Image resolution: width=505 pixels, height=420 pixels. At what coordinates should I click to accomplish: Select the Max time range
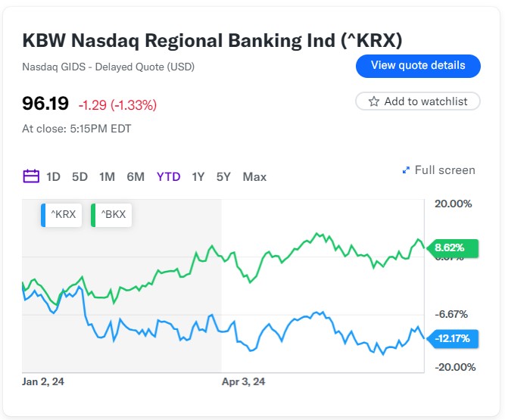pyautogui.click(x=254, y=176)
